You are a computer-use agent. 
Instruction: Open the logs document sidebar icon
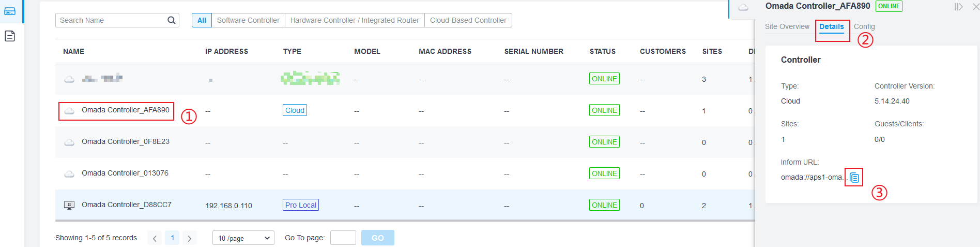coord(10,36)
